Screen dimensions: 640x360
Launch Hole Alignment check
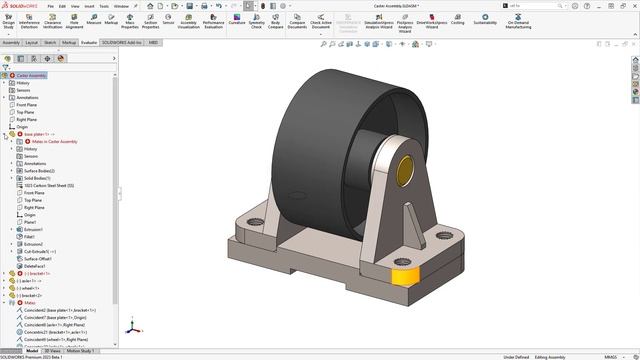[74, 21]
